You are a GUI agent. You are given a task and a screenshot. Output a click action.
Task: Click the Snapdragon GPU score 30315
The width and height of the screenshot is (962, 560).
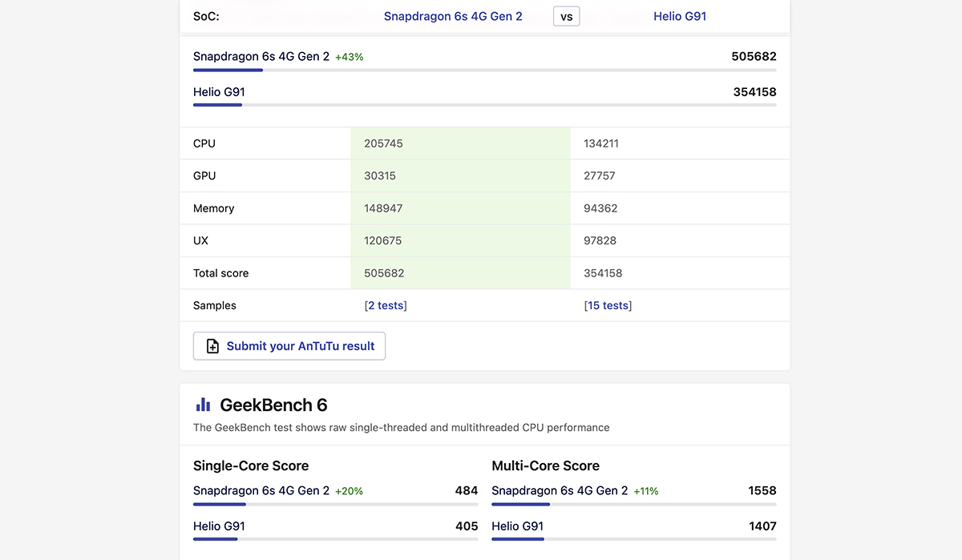tap(380, 175)
